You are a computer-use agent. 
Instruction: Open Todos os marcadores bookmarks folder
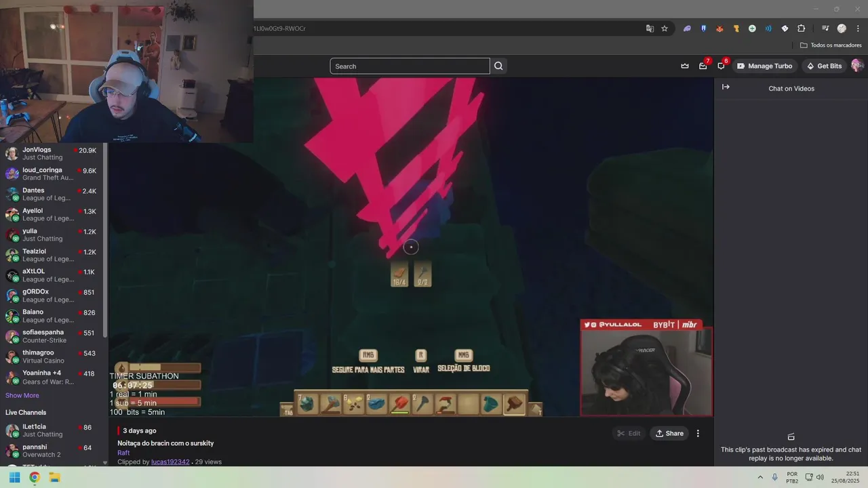click(831, 45)
